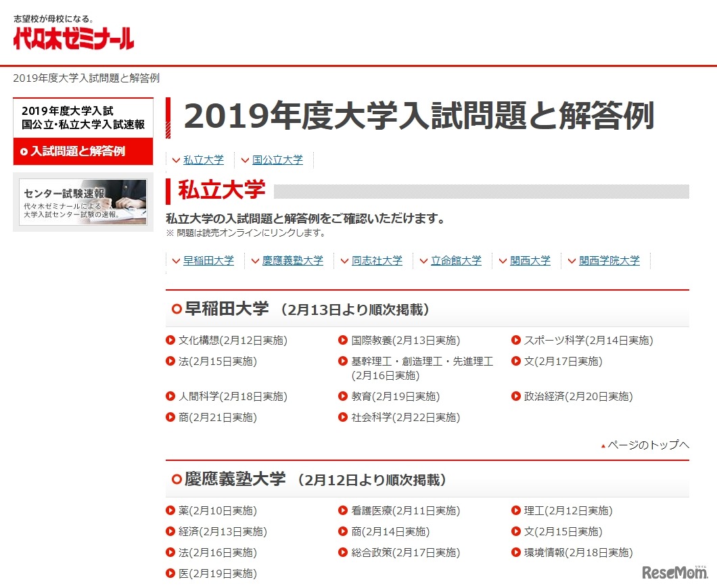Jump to the 国公立大学 anchor link
This screenshot has width=717, height=588.
(277, 160)
